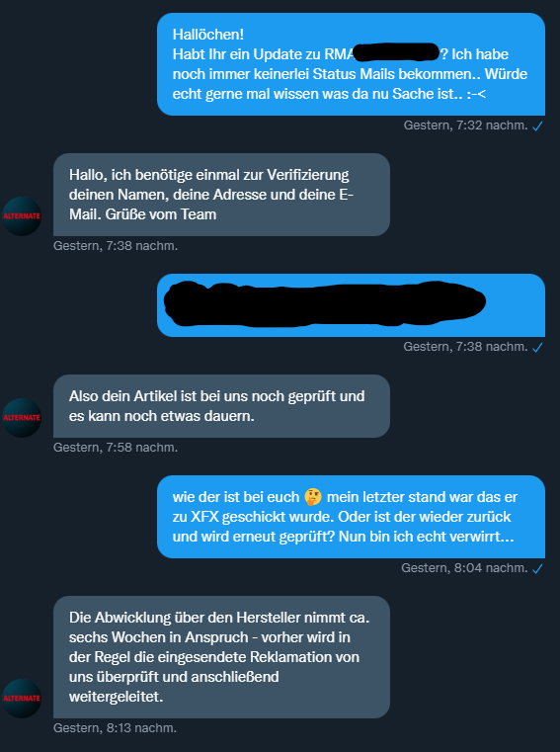
Task: Click the 'Gestern, 7:32 nachm.' timestamp
Action: [x=465, y=125]
